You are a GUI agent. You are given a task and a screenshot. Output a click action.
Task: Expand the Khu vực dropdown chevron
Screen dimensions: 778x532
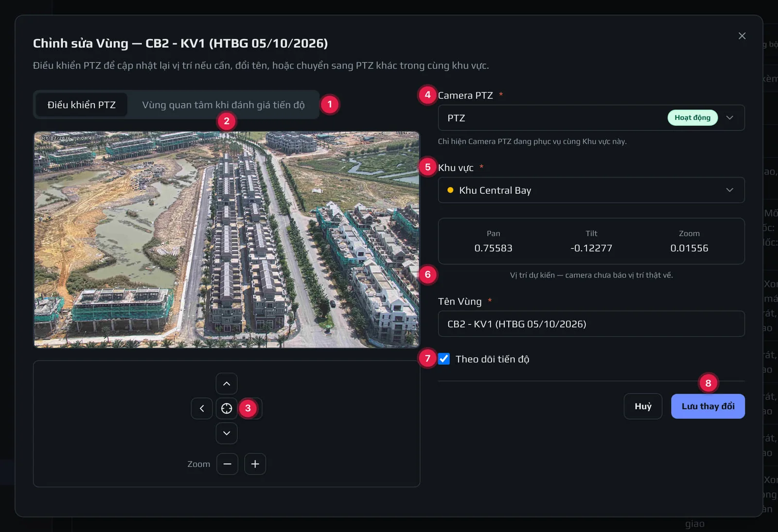[729, 190]
